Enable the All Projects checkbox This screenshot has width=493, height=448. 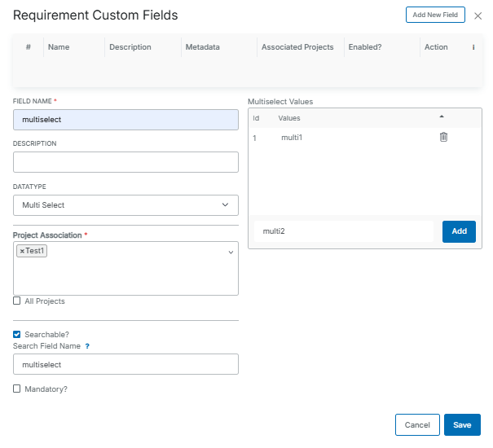(17, 301)
